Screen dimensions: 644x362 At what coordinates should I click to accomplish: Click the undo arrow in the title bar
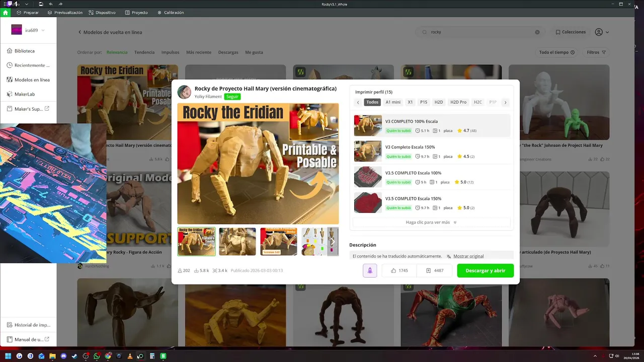[x=50, y=4]
